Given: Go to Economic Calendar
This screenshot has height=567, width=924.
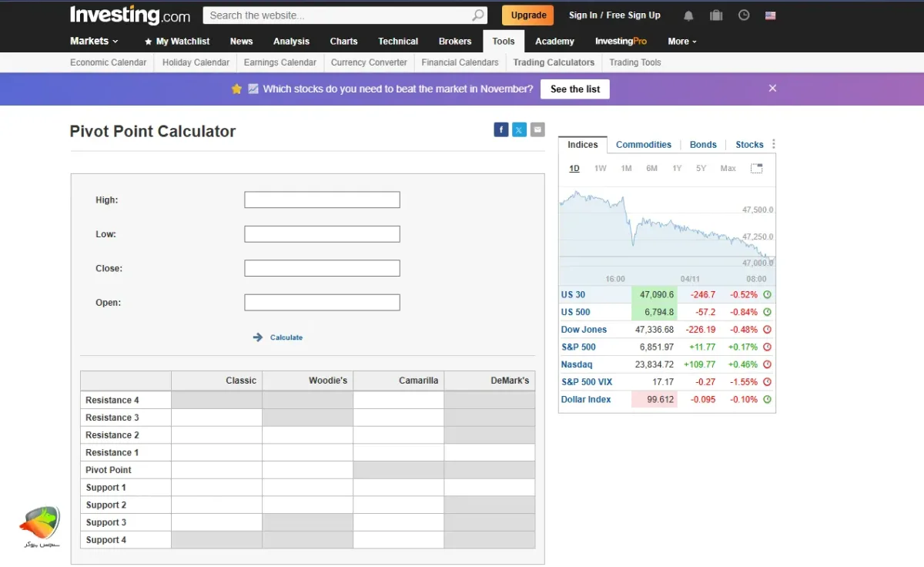Looking at the screenshot, I should (108, 62).
